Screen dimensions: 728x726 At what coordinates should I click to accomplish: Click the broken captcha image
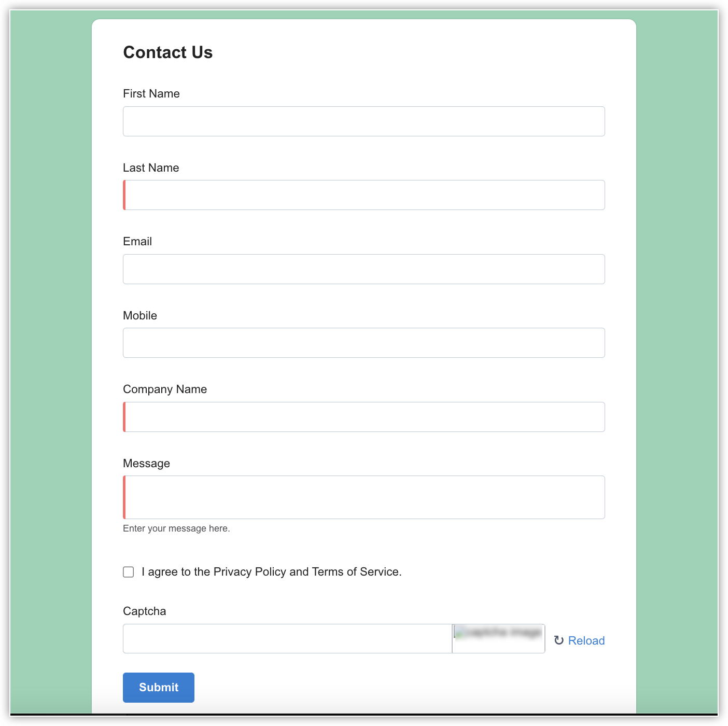[498, 638]
